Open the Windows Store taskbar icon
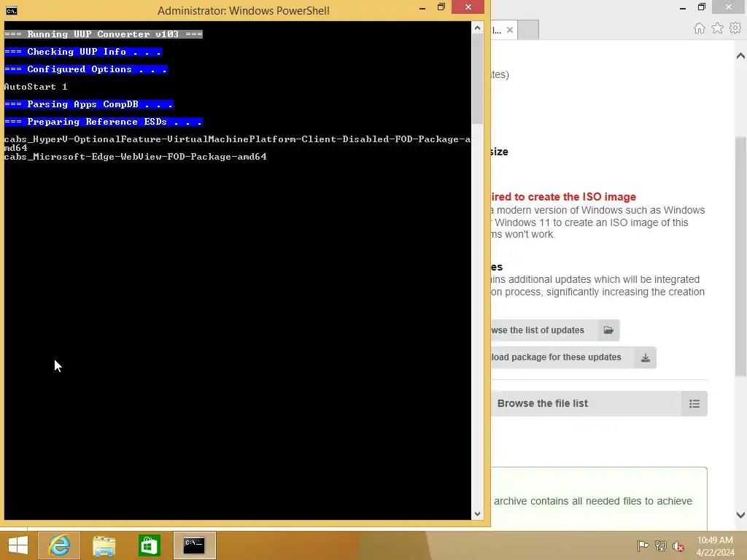This screenshot has width=747, height=560. click(x=149, y=545)
